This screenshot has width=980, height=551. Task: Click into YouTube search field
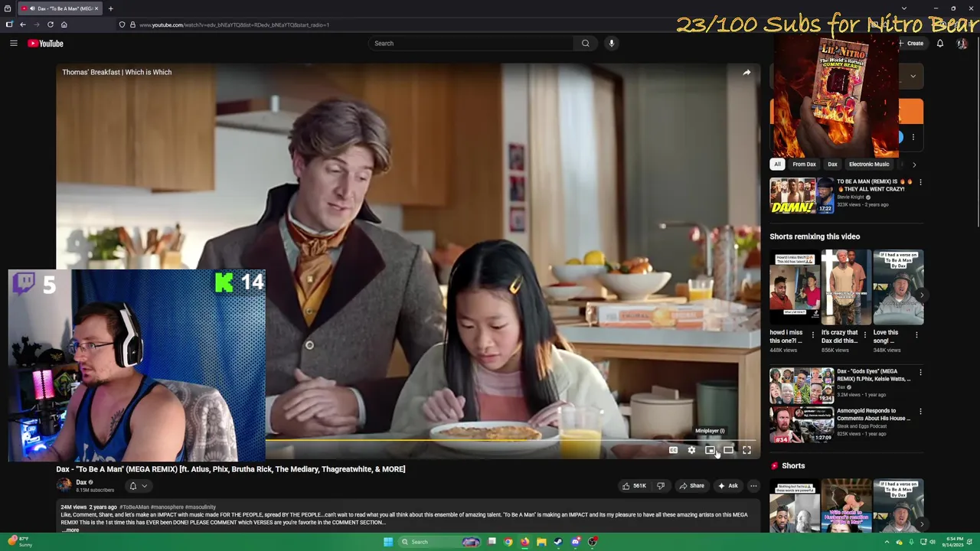click(x=471, y=44)
